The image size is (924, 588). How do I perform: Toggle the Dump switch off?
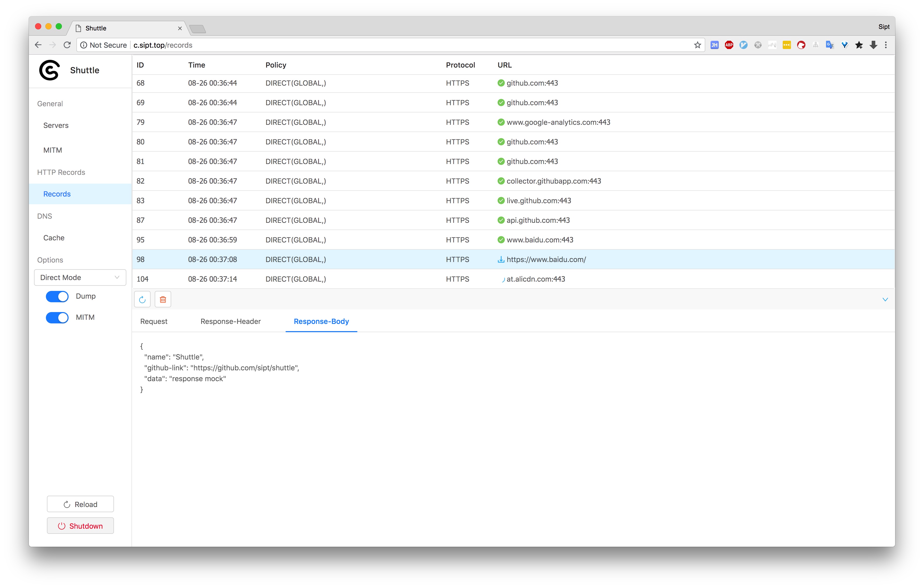(57, 296)
